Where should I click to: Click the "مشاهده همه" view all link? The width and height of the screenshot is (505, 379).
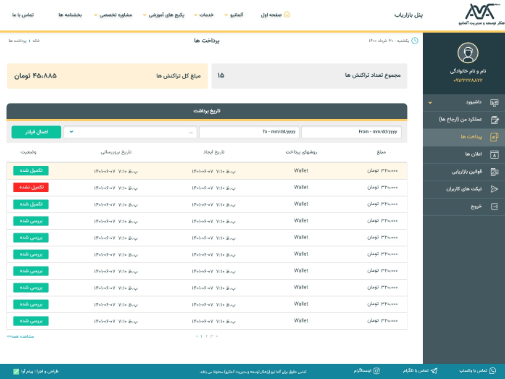(x=20, y=337)
